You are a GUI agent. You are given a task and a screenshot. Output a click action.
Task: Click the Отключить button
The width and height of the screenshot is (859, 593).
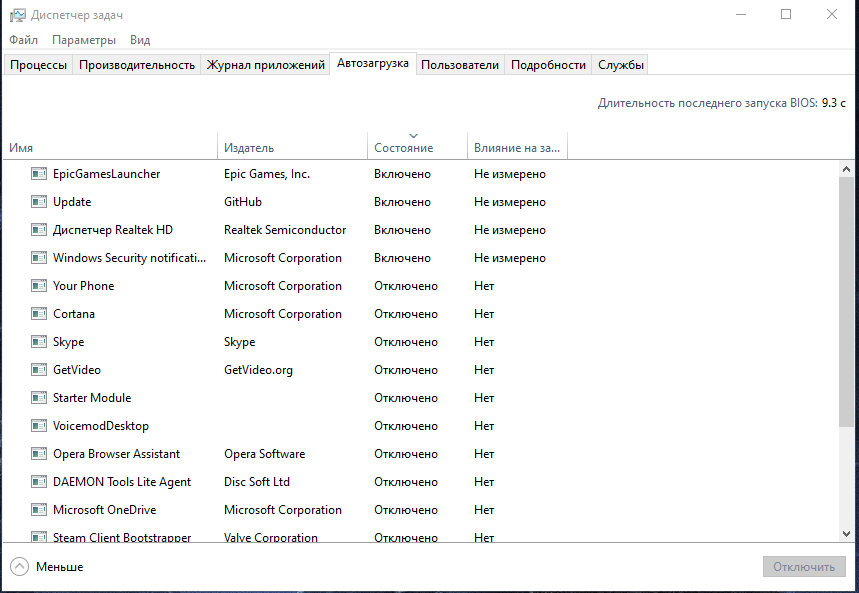pos(804,567)
